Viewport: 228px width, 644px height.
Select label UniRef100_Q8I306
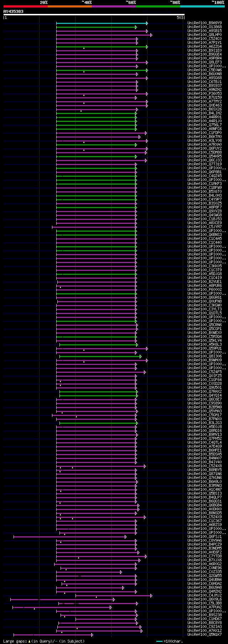pos(204,356)
